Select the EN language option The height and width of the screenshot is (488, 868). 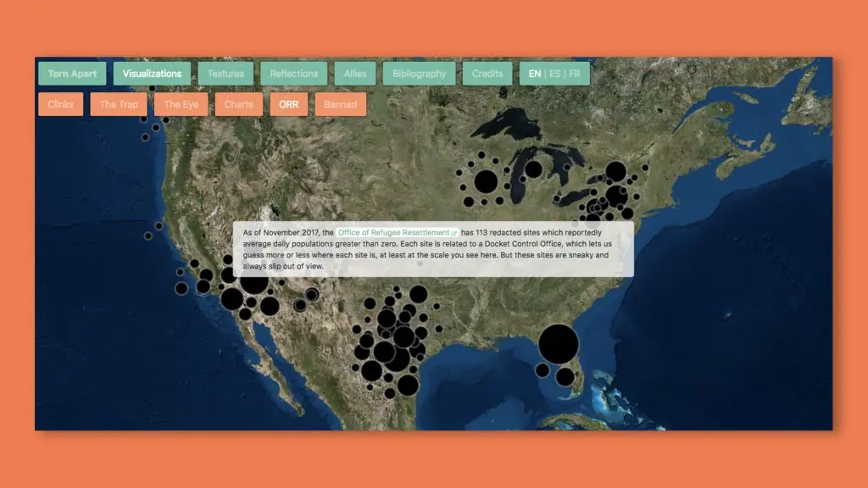pos(533,74)
